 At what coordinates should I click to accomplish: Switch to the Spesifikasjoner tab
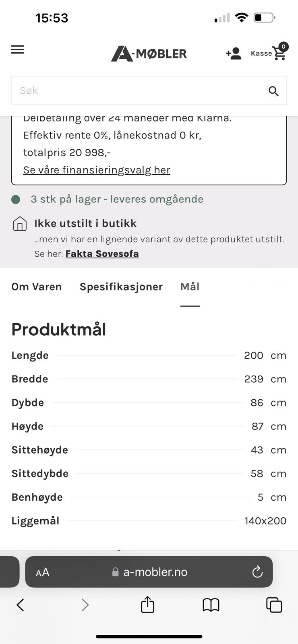tap(121, 287)
